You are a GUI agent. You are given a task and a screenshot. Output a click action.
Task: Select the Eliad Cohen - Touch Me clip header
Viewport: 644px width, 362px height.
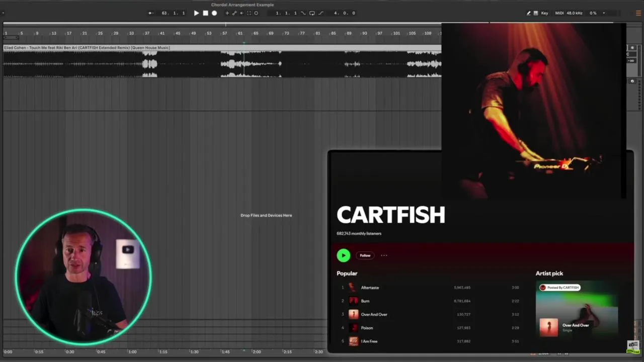[x=222, y=48]
